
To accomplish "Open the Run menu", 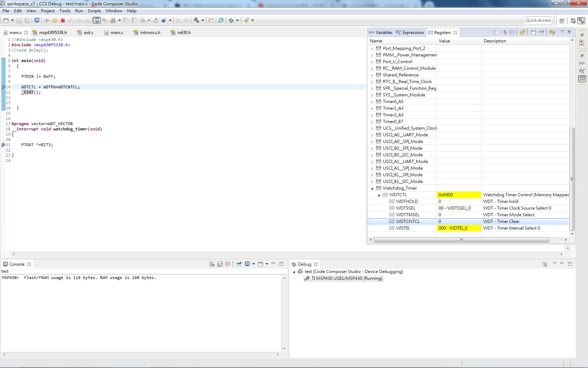I will [79, 11].
